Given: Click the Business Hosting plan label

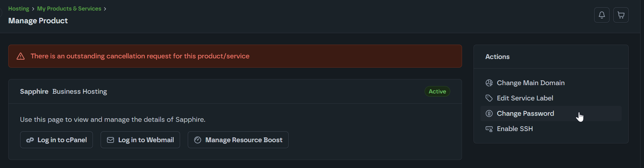Looking at the screenshot, I should 80,91.
